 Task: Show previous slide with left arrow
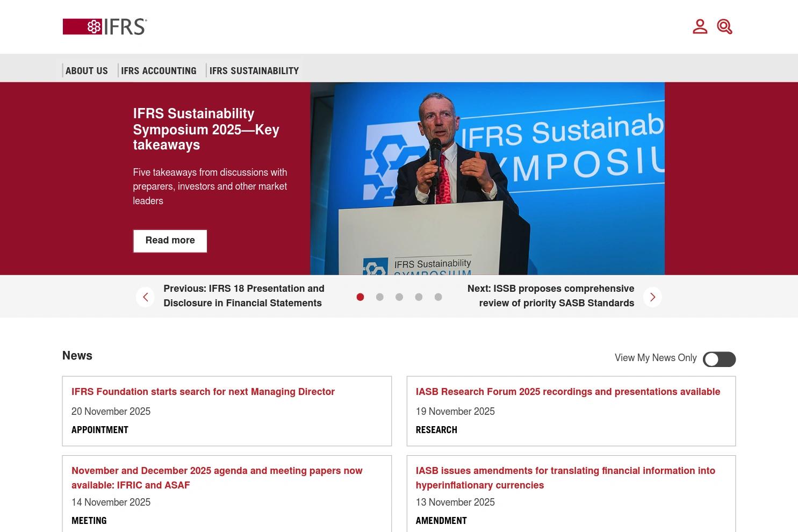click(x=145, y=297)
